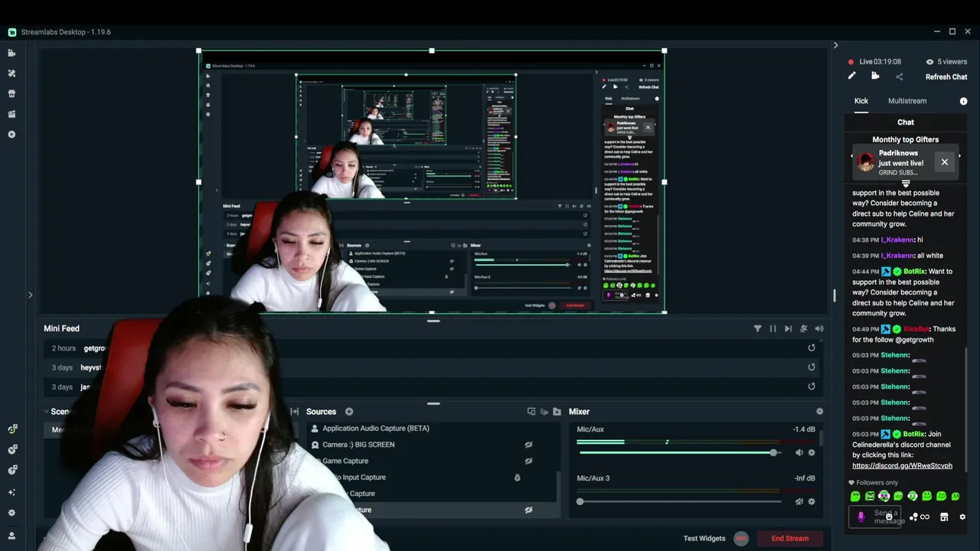980x551 pixels.
Task: Show the Game Capture source
Action: tap(528, 461)
